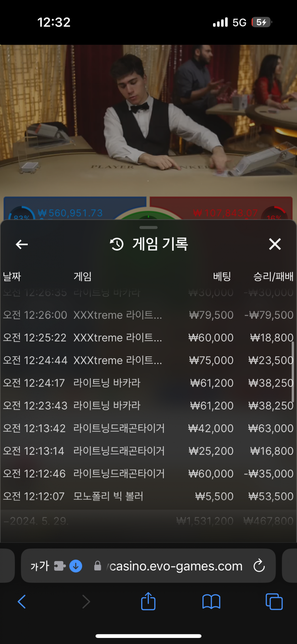Go back with the game history arrow
The height and width of the screenshot is (644, 297).
click(22, 244)
